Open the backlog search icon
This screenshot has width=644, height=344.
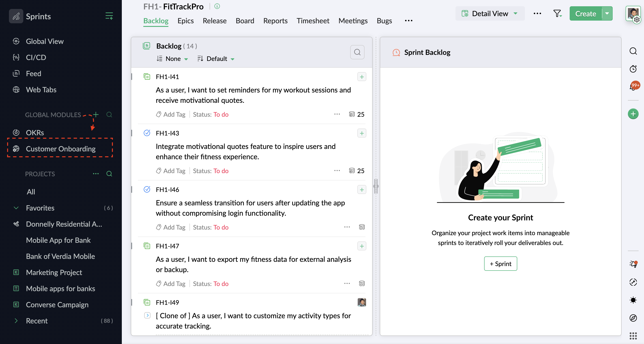click(357, 52)
